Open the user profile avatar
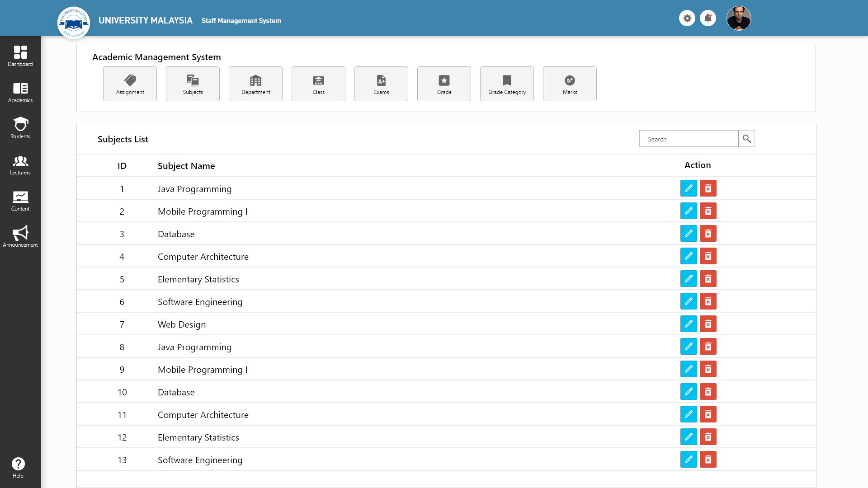Viewport: 868px width, 488px height. pos(739,19)
